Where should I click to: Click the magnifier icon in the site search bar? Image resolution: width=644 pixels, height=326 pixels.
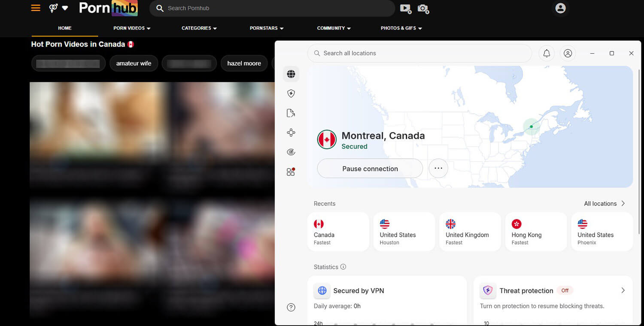coord(160,8)
